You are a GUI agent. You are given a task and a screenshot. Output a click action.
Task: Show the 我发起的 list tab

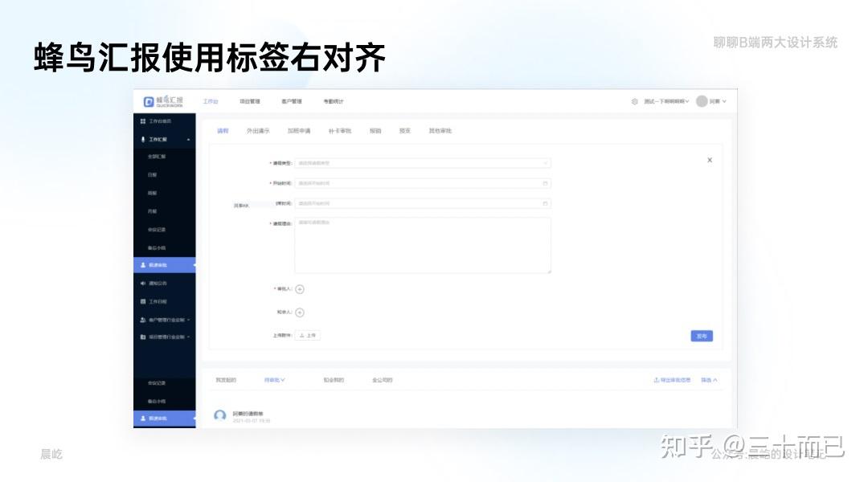coord(226,380)
